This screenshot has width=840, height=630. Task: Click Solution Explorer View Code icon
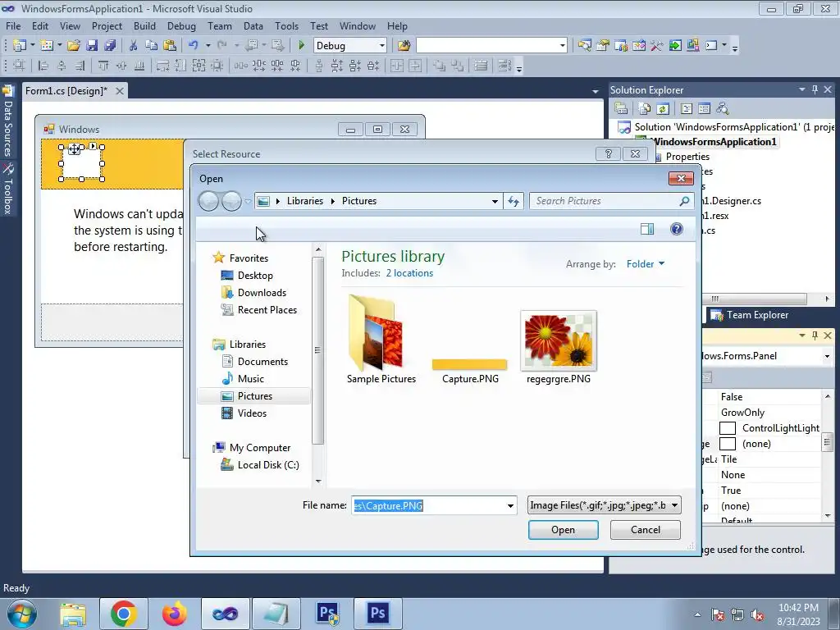pyautogui.click(x=687, y=109)
